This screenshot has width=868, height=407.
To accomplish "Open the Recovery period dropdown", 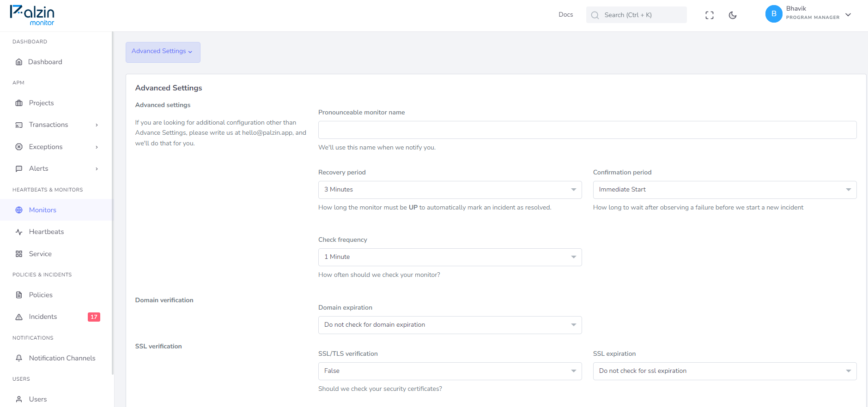I will tap(450, 190).
